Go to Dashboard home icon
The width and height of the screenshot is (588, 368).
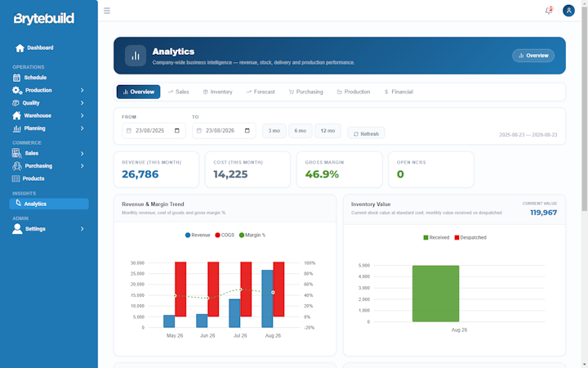20,48
